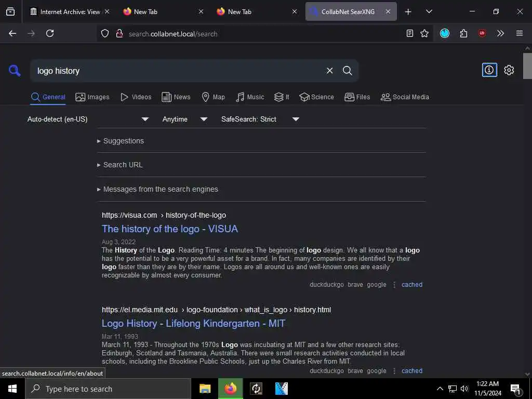Select the Images search category
This screenshot has width=532, height=399.
point(92,97)
